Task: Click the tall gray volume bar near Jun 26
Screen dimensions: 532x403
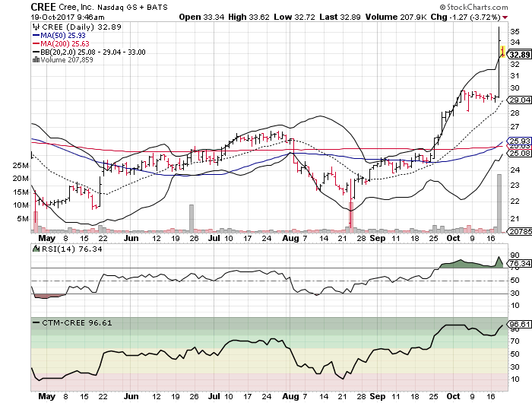Action: click(192, 218)
